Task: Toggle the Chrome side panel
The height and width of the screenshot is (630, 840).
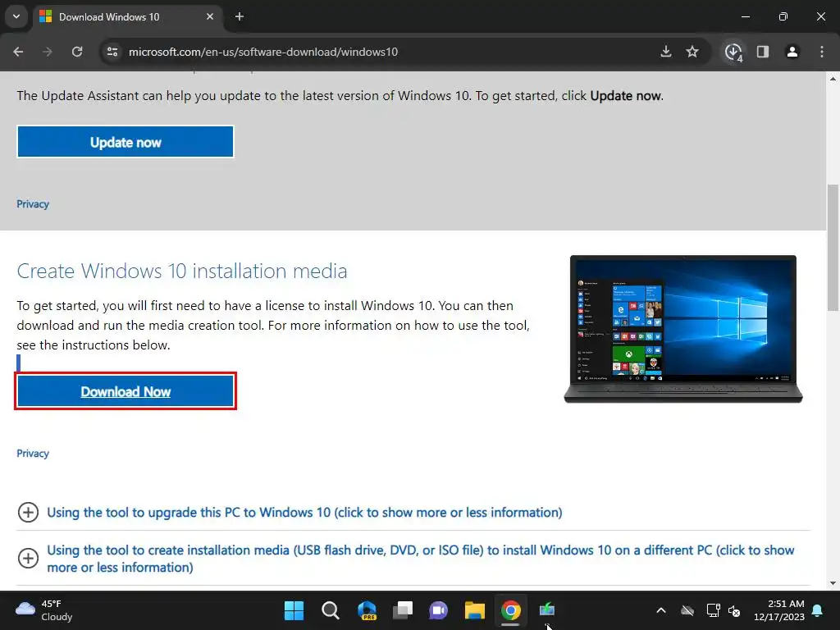Action: 763,52
